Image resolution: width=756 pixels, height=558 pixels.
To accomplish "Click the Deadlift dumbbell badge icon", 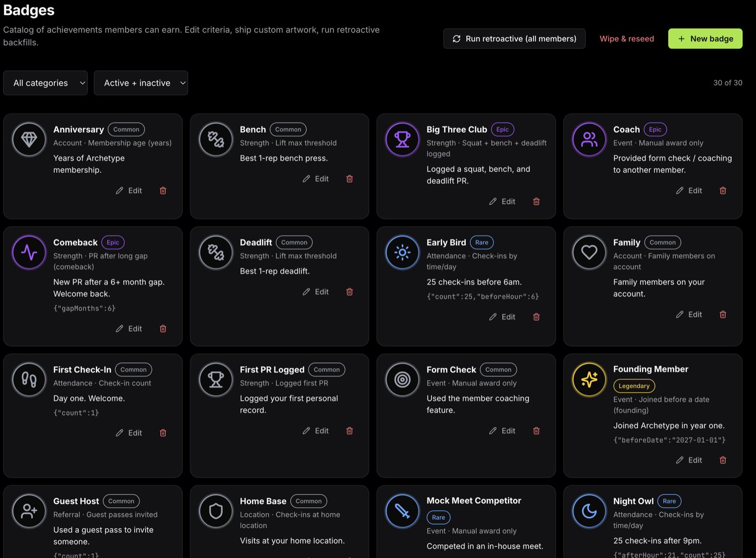I will 216,252.
